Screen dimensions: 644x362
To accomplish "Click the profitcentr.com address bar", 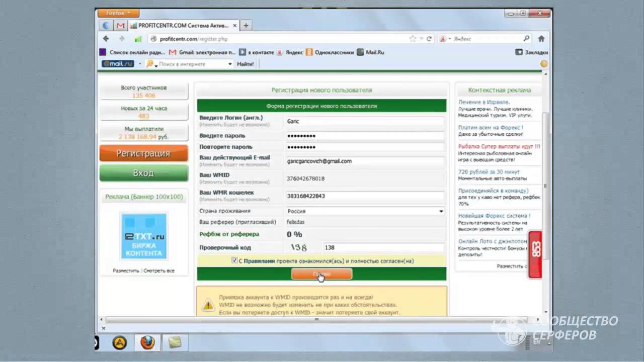I will pos(279,39).
